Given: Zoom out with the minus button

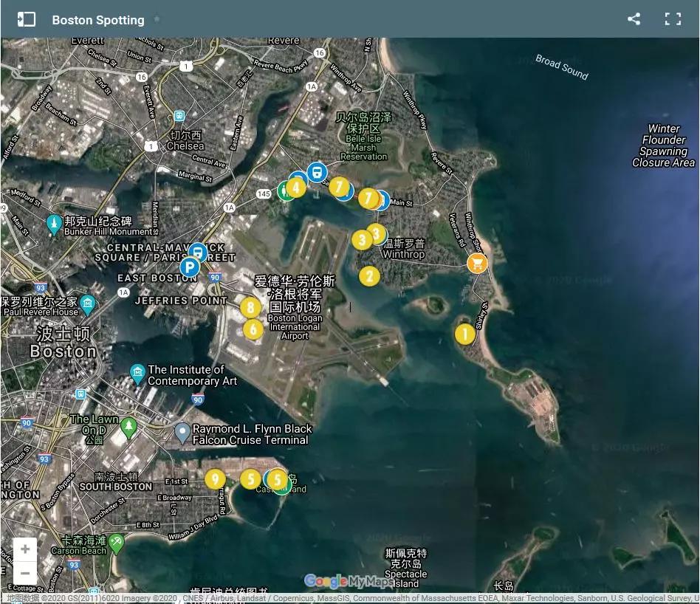Looking at the screenshot, I should point(25,574).
